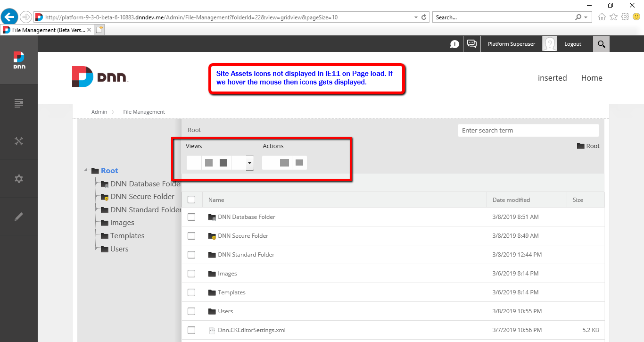Click the Enter search term field
The image size is (644, 342).
click(528, 130)
